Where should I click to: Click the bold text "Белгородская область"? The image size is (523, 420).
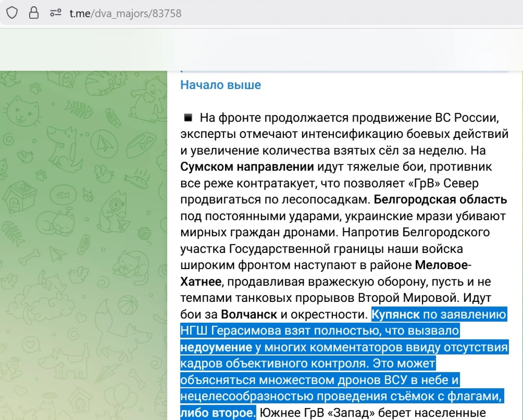pyautogui.click(x=440, y=200)
